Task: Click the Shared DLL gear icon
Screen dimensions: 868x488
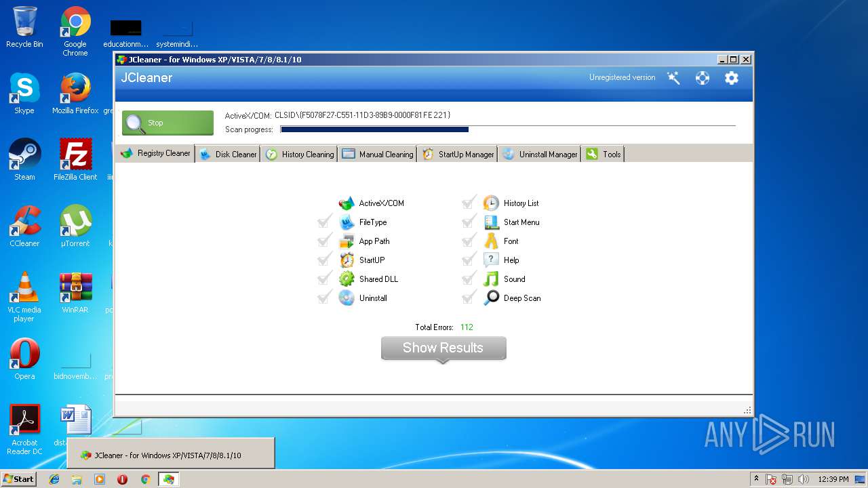Action: (347, 279)
